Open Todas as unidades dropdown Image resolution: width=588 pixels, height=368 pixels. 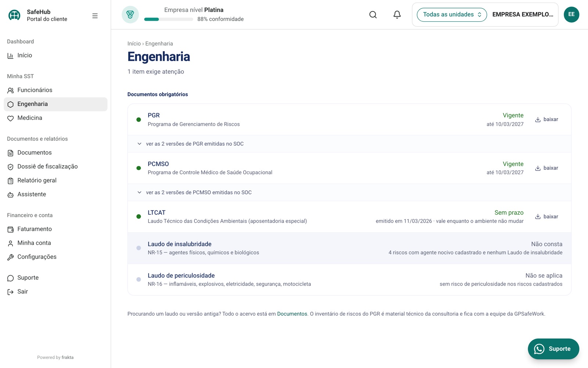[x=452, y=15]
